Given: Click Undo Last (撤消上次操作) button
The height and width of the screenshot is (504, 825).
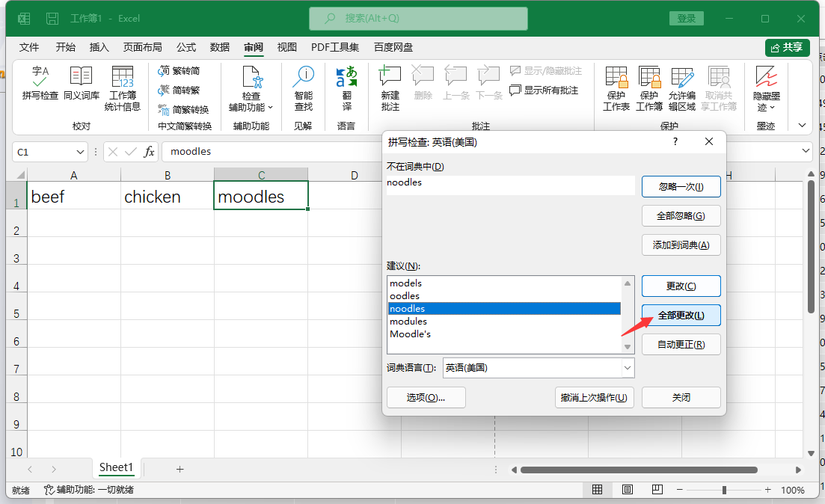Looking at the screenshot, I should coord(594,398).
